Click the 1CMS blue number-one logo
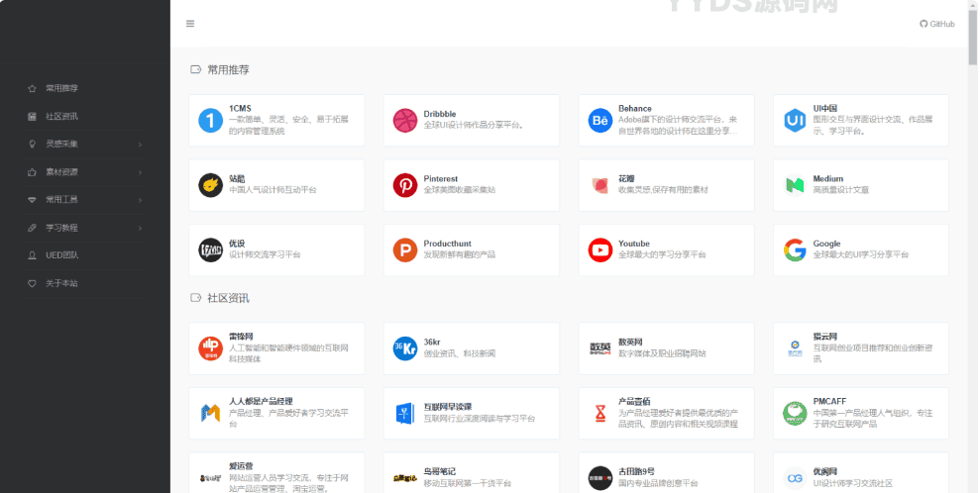This screenshot has height=493, width=980. [x=211, y=121]
